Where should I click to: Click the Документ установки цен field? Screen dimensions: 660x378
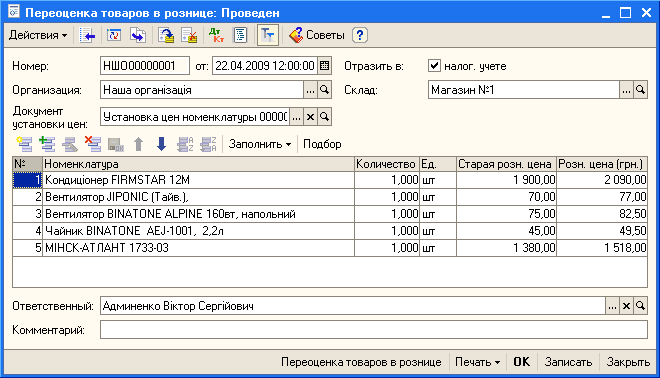point(195,117)
